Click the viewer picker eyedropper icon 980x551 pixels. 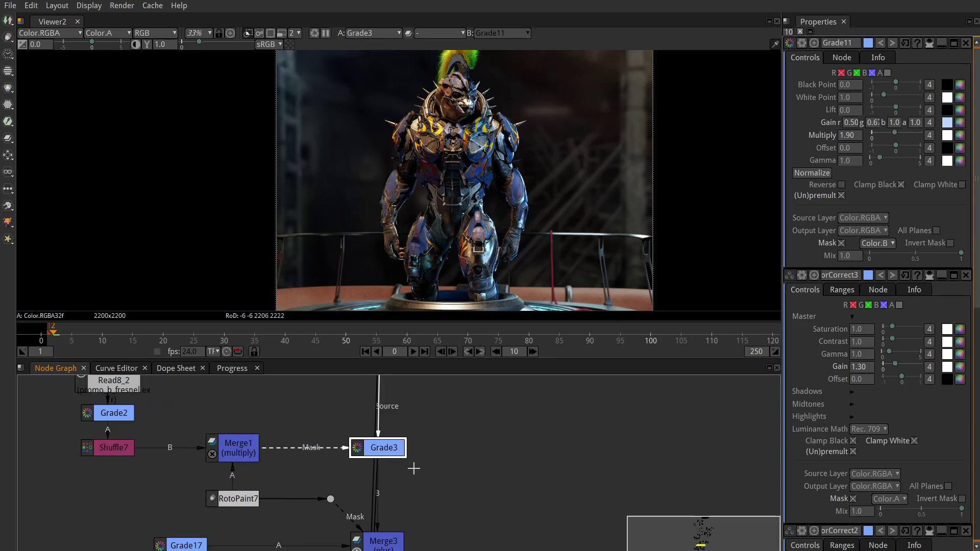point(775,44)
